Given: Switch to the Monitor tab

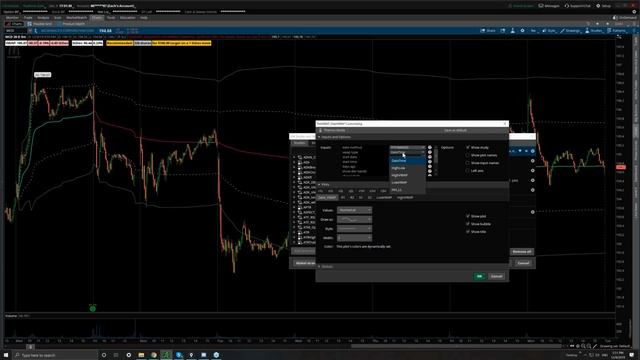Looking at the screenshot, I should pos(12,18).
